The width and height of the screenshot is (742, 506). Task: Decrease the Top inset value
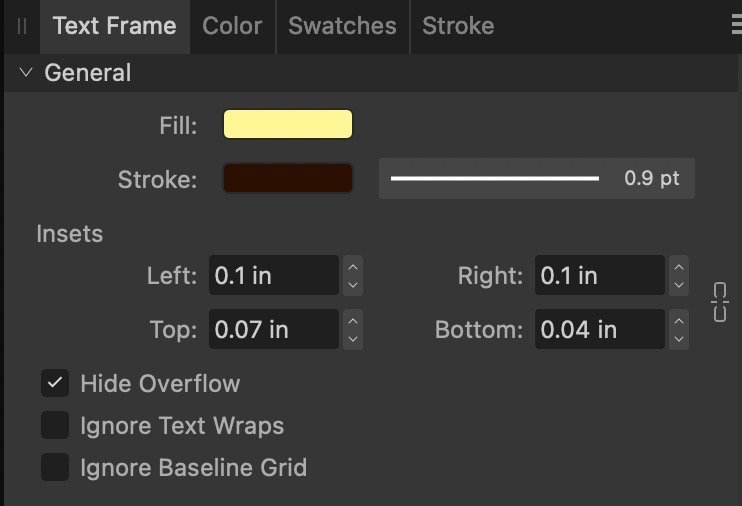coord(352,339)
